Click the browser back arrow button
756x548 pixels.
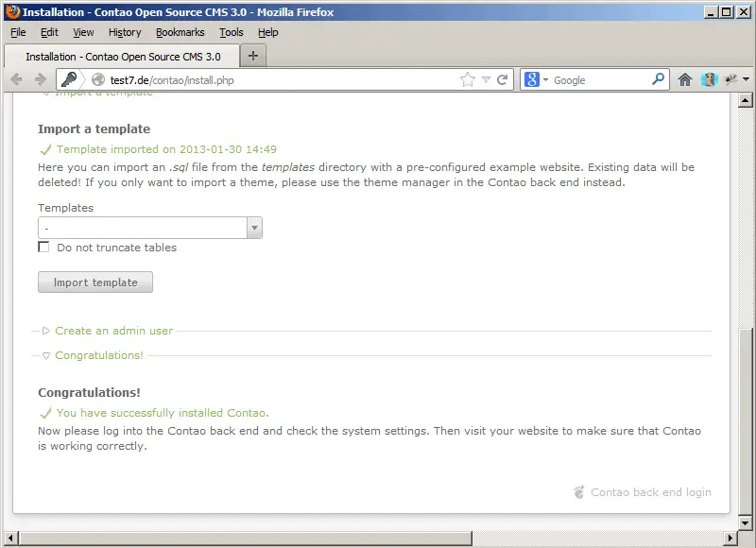(16, 79)
